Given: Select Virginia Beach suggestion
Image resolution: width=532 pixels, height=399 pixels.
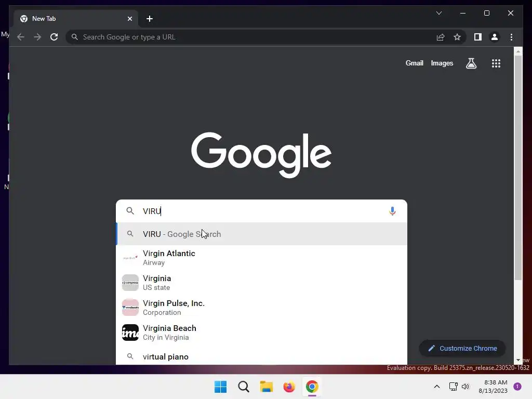Looking at the screenshot, I should 262,332.
